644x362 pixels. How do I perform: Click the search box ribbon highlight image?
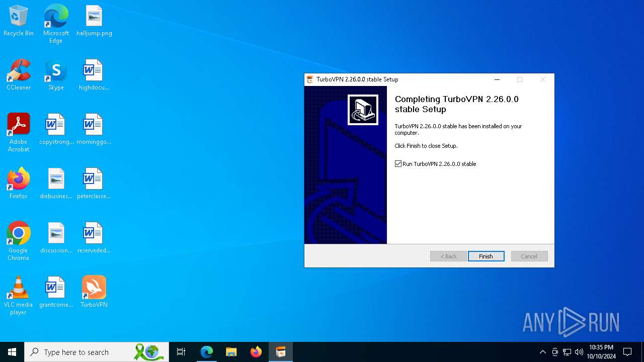[x=149, y=352]
